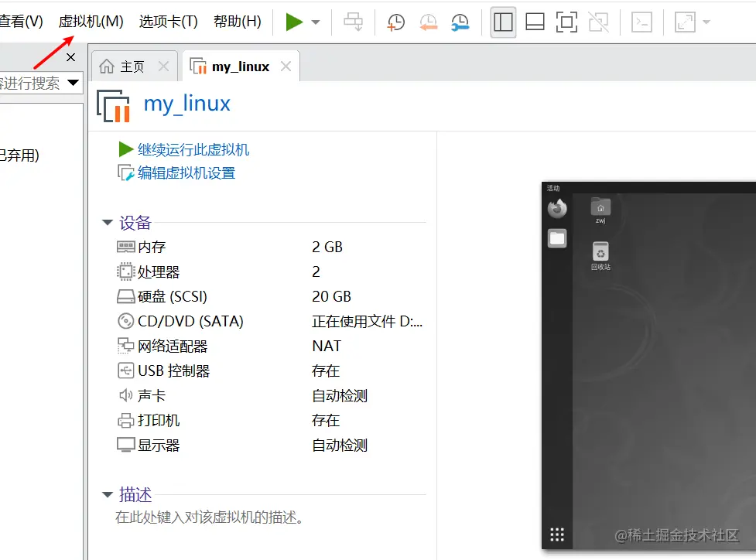Click the network adapter icon
Screen dimensions: 756x560
(126, 346)
